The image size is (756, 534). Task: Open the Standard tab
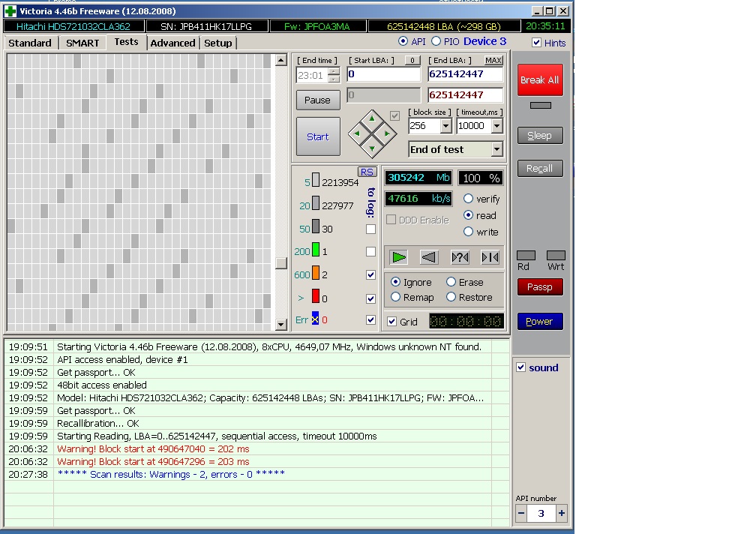(30, 43)
